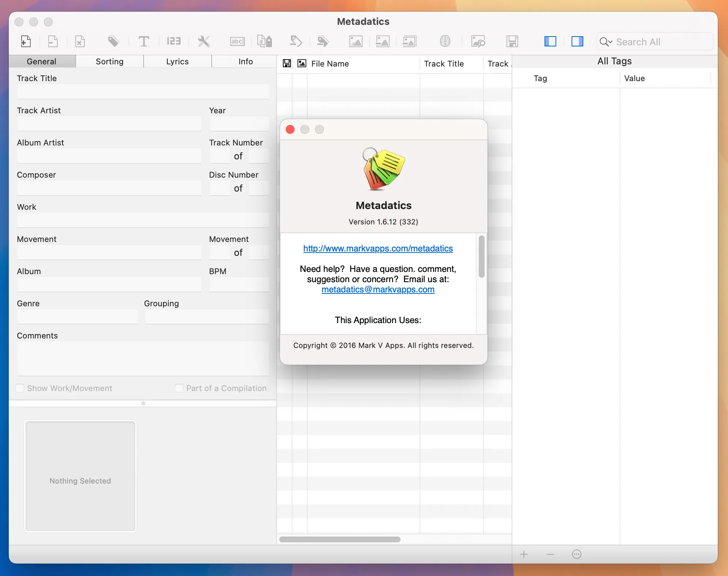
Task: Click the floppy disk column header icon
Action: point(287,64)
